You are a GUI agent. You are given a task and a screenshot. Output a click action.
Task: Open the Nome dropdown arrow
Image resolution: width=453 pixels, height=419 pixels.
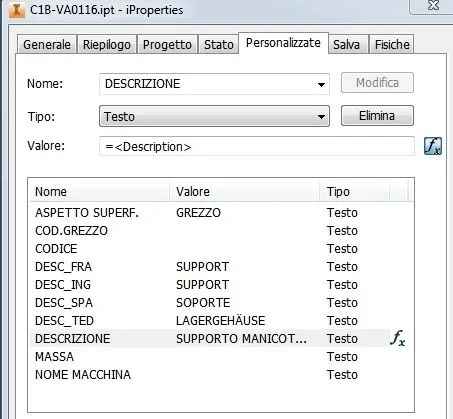[x=321, y=84]
